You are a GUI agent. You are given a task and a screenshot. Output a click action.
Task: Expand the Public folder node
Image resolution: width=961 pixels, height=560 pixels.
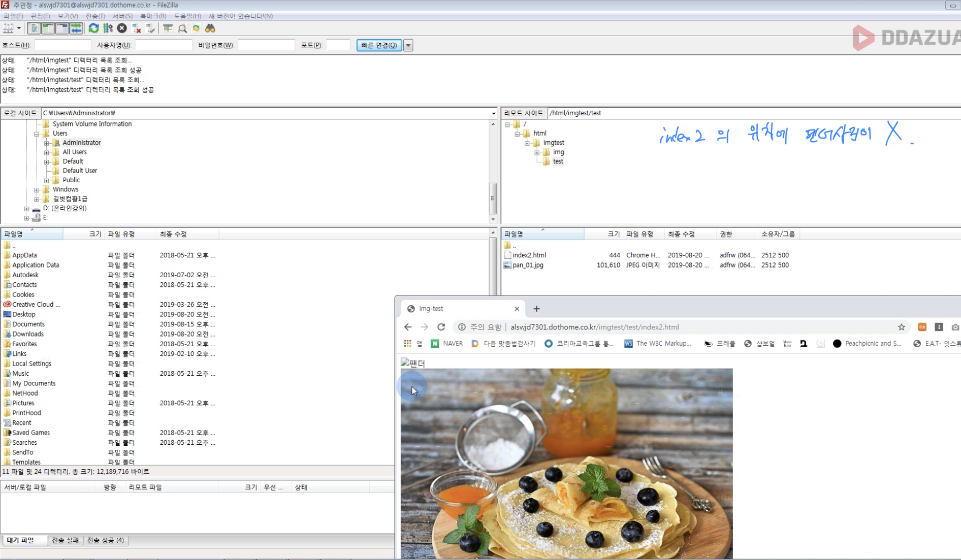tap(46, 180)
